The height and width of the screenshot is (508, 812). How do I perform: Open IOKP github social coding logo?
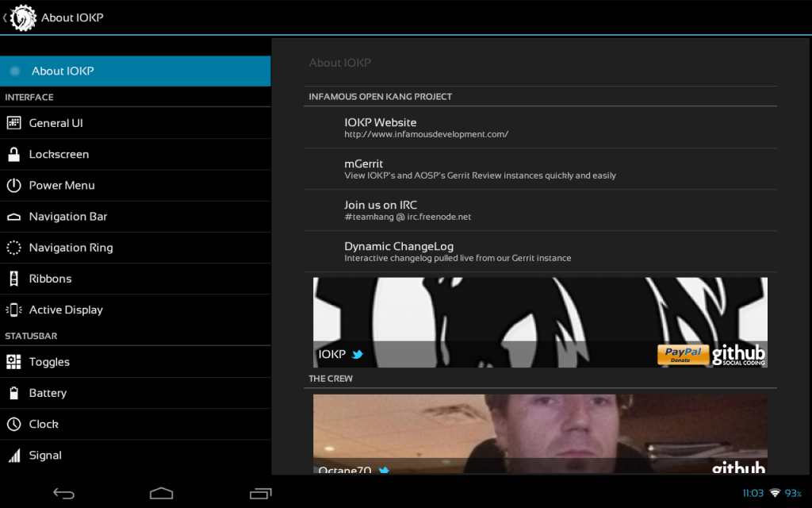pos(738,355)
